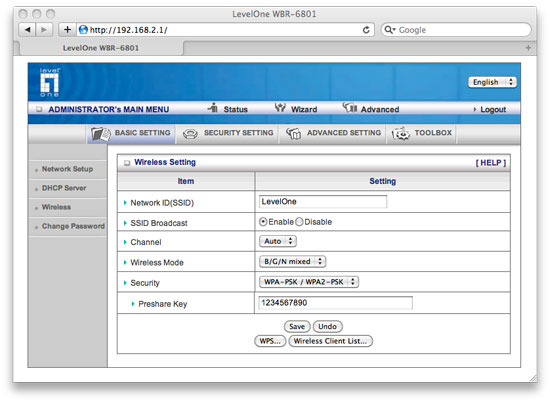Open the Wizard tools icon
Screen dimensions: 550x402
tap(280, 108)
